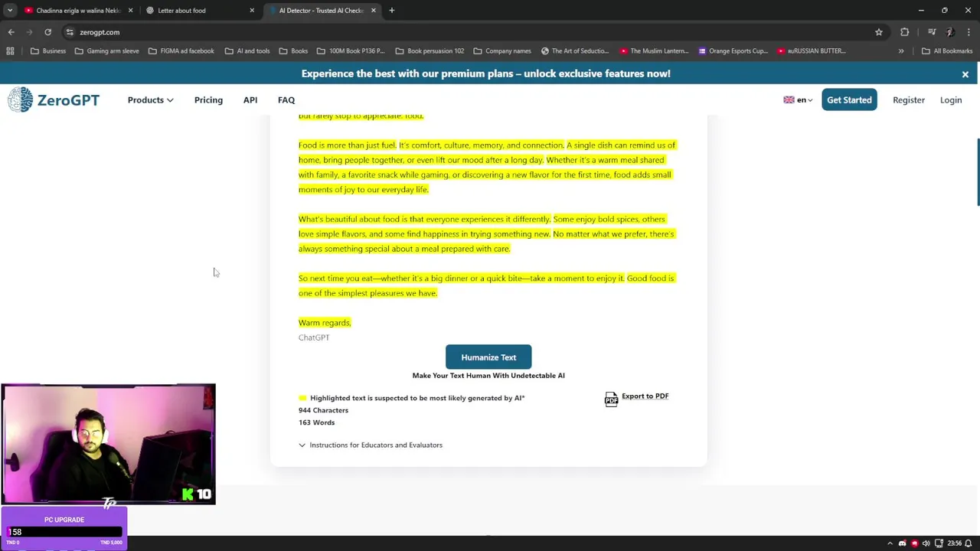Click the Get Started button

[849, 100]
